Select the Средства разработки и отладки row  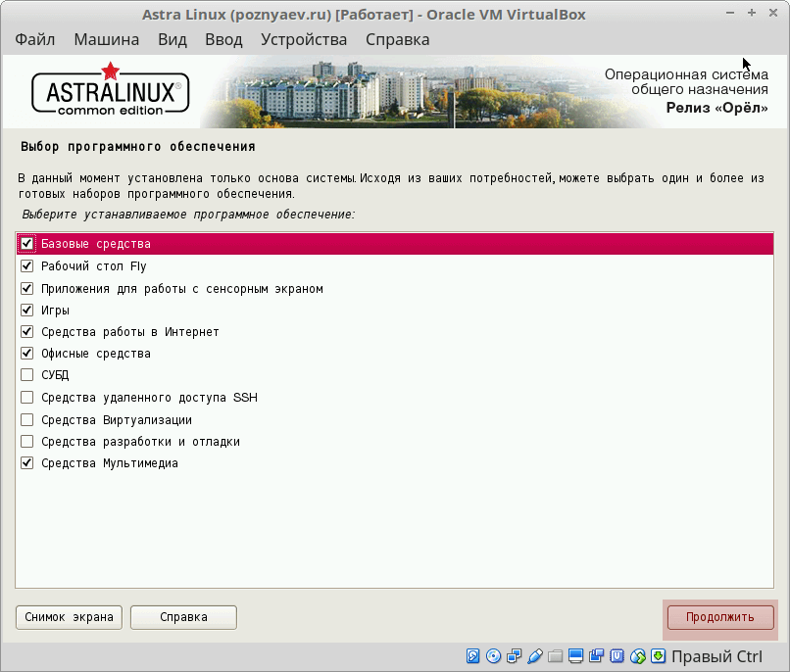click(x=140, y=442)
